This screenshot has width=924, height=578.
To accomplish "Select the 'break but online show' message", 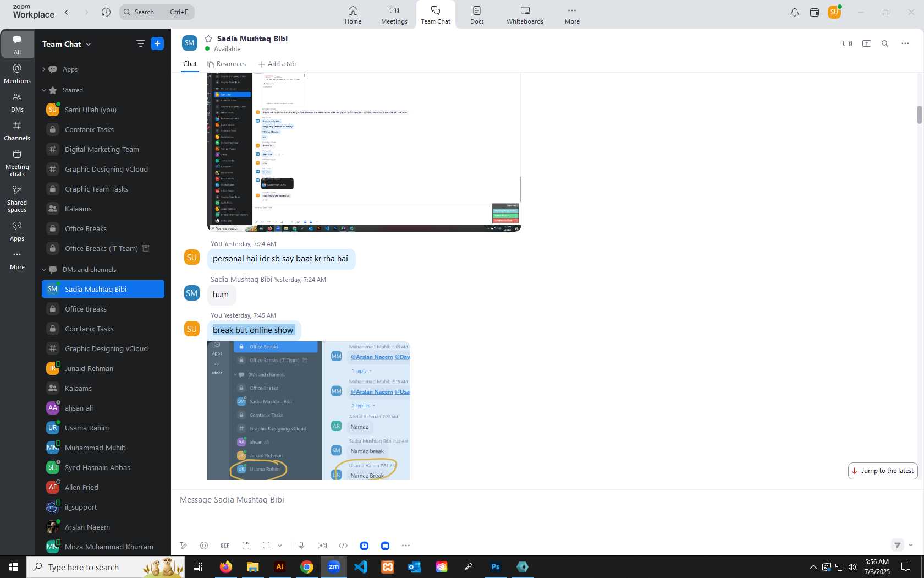I will tap(254, 330).
